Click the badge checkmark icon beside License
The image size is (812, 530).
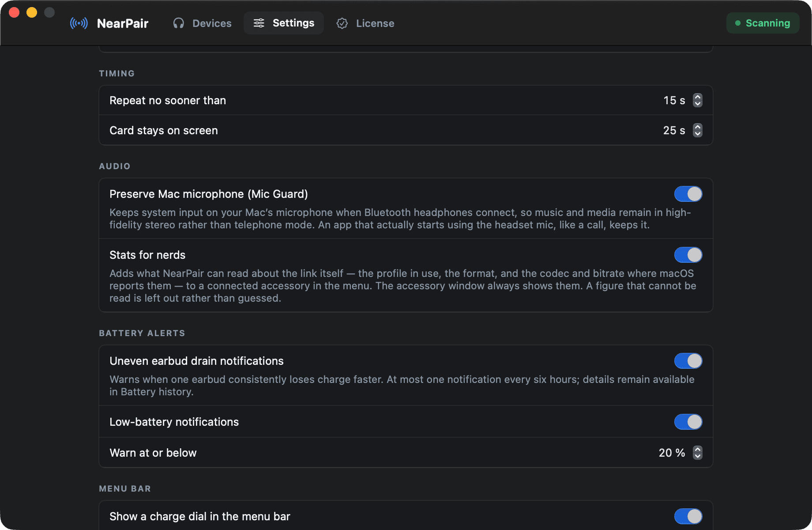342,23
